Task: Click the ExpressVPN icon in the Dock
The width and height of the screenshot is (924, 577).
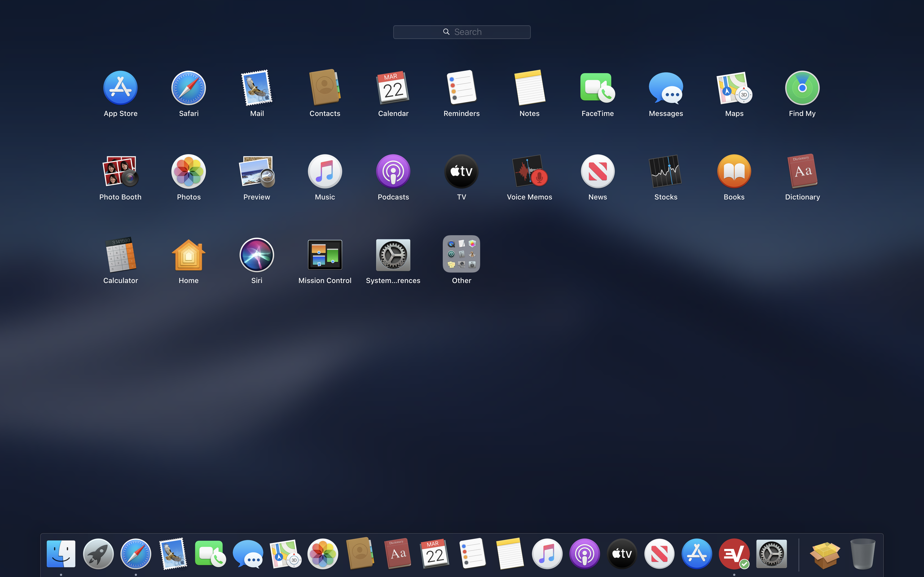Action: click(733, 554)
